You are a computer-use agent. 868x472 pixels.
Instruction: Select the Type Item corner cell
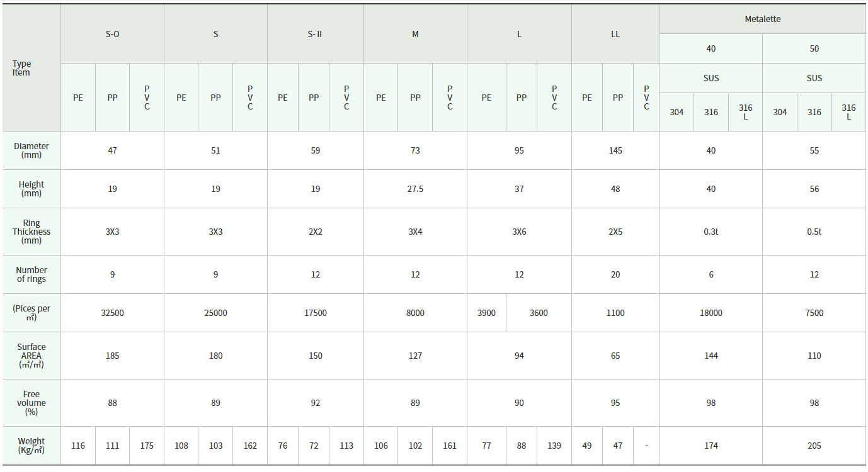point(22,68)
